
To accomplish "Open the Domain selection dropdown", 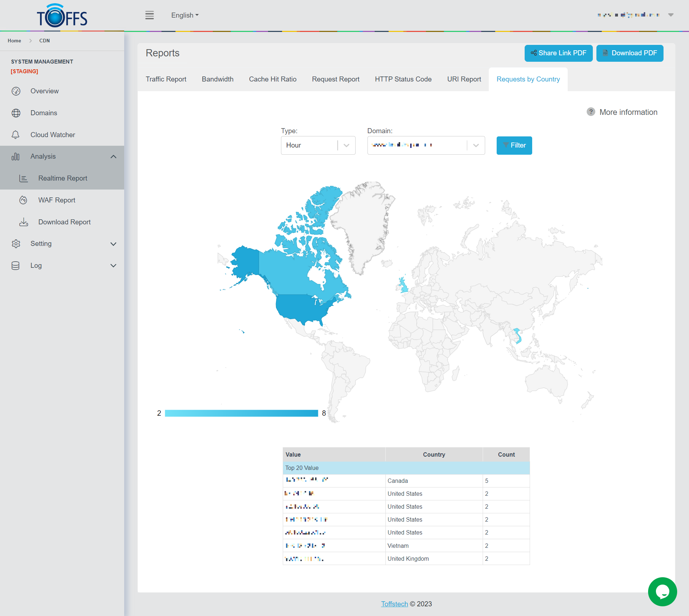I will coord(426,145).
